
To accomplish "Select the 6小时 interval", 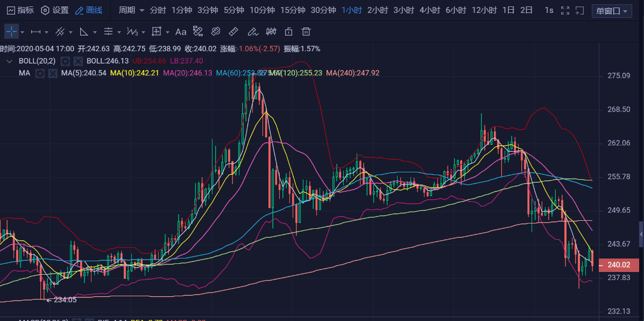I will [456, 10].
